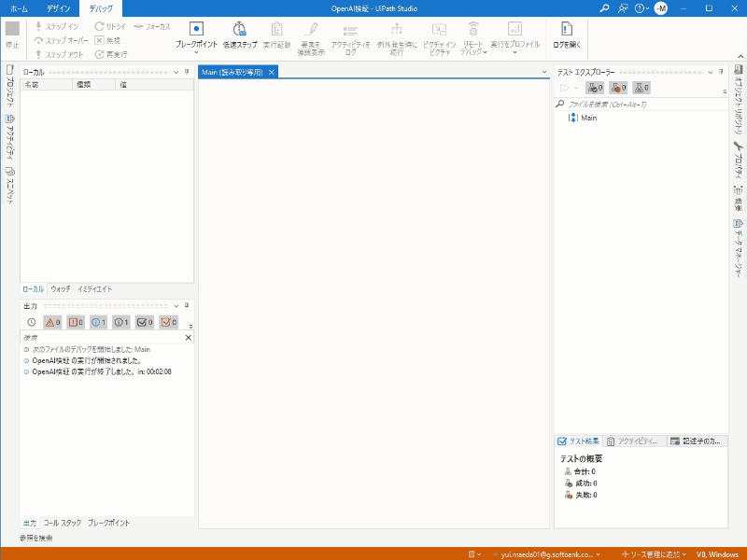Click the 値 column header

pos(154,85)
